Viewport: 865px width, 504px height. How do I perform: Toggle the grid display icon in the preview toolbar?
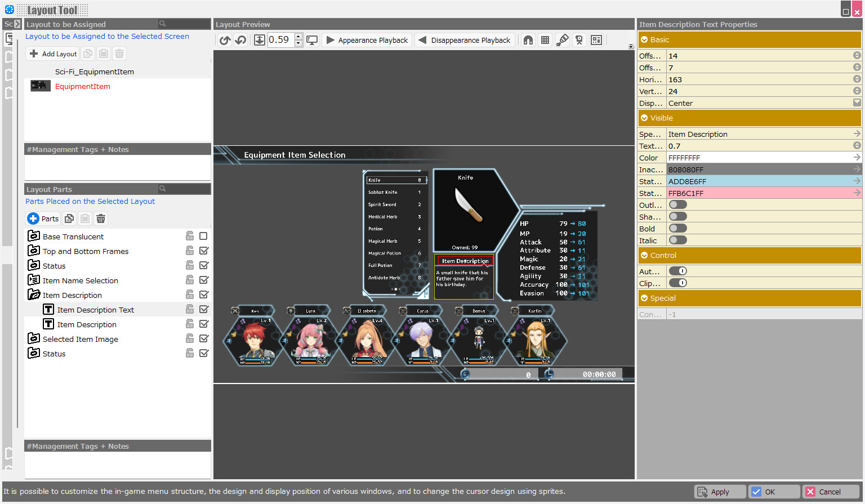(x=545, y=40)
